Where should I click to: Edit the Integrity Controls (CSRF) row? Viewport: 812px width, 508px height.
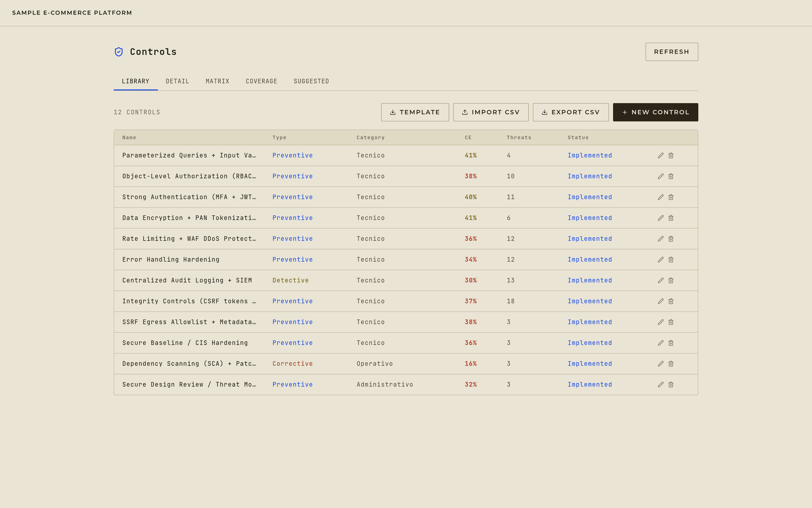tap(661, 301)
